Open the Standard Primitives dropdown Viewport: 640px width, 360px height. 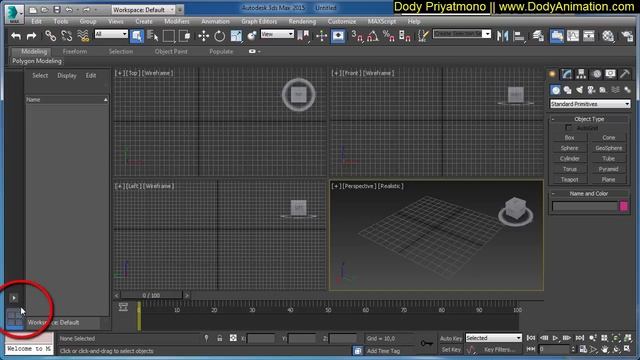[590, 104]
